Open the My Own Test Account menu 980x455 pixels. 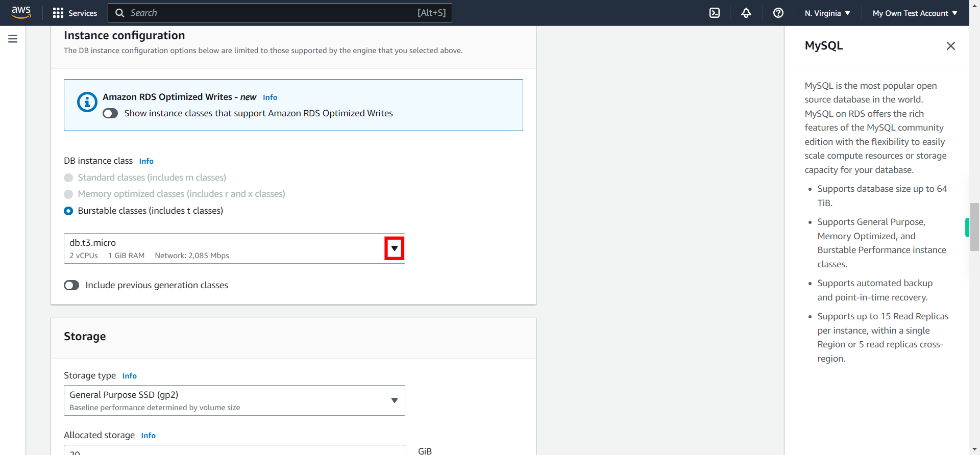click(x=915, y=13)
